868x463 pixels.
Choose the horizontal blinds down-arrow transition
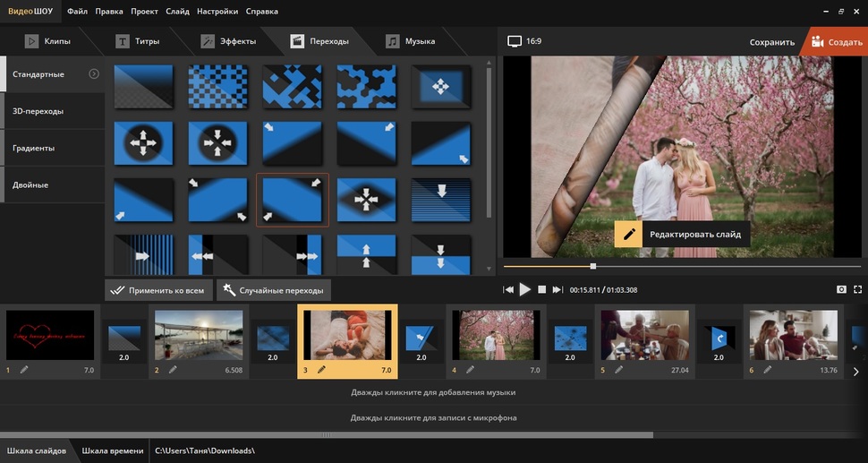click(x=440, y=200)
